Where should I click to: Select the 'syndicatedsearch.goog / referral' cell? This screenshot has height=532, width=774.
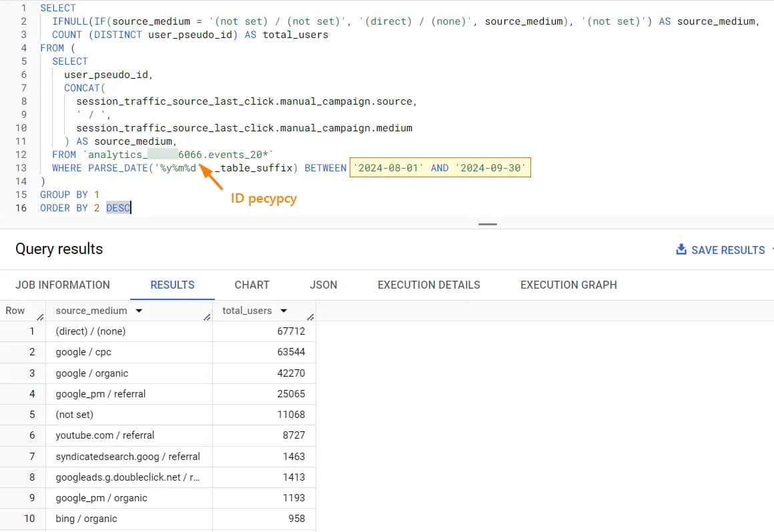pyautogui.click(x=129, y=457)
